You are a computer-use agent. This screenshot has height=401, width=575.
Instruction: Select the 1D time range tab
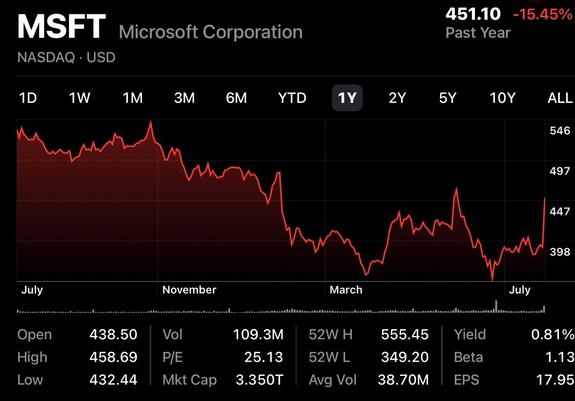click(x=28, y=98)
